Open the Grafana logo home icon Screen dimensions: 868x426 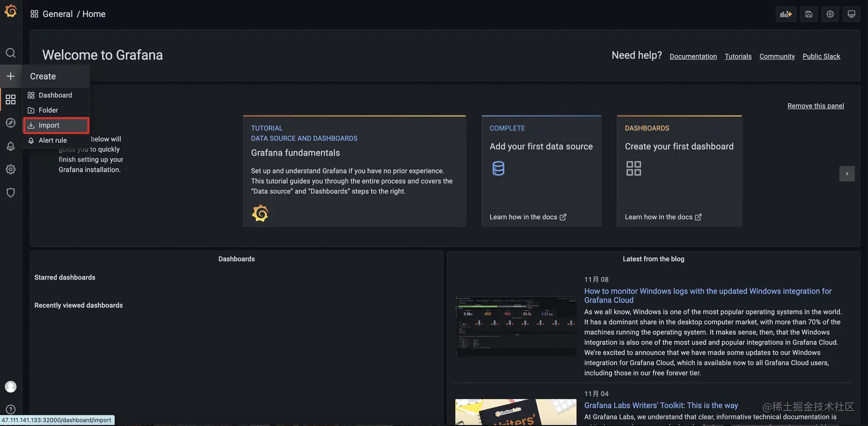pyautogui.click(x=10, y=11)
